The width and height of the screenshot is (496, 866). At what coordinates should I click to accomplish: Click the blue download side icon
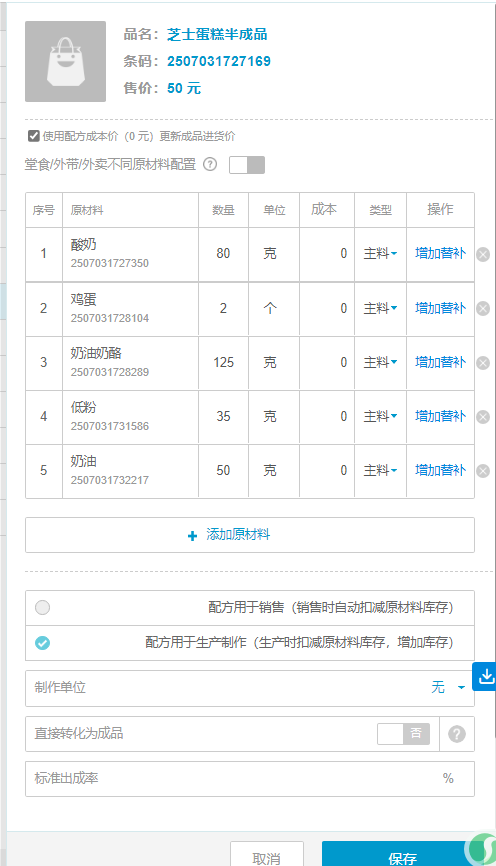click(x=485, y=677)
